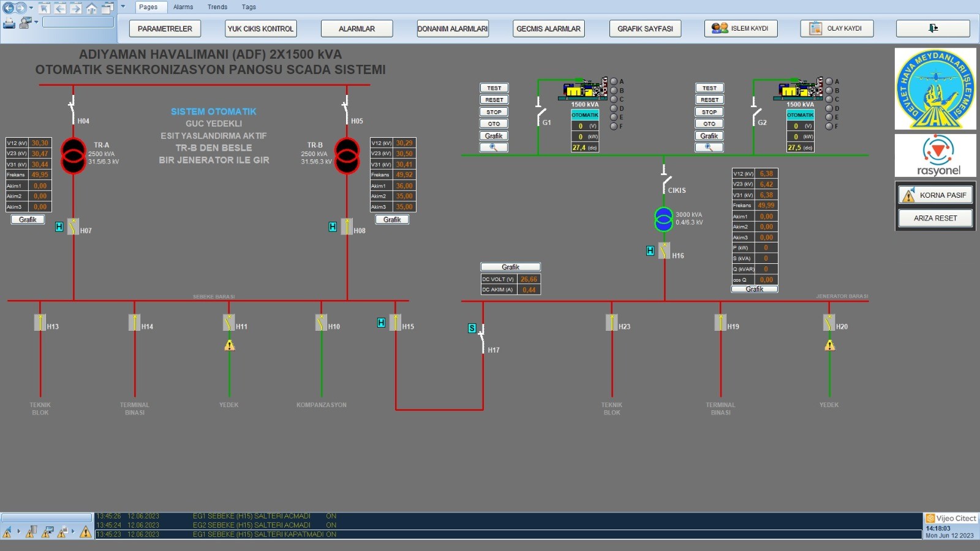980x551 pixels.
Task: Click the back navigation arrow
Action: [9, 8]
